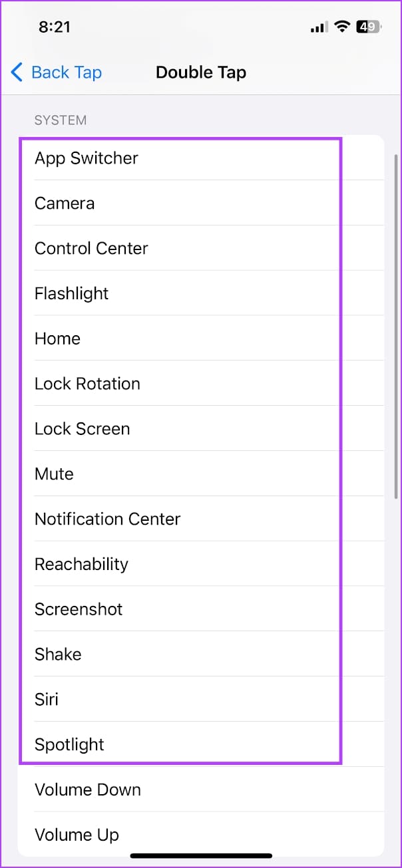Image resolution: width=402 pixels, height=868 pixels.
Task: Tap the battery level indicator
Action: pos(368,27)
